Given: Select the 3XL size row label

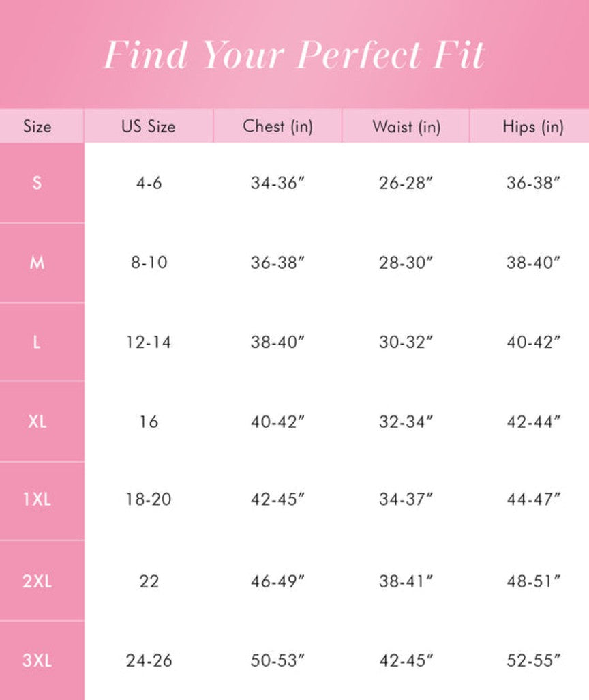Looking at the screenshot, I should click(37, 660).
